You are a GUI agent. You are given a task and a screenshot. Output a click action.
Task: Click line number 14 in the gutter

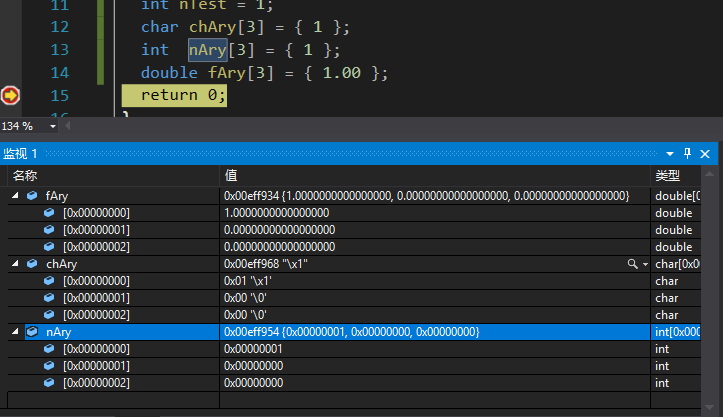[x=59, y=73]
